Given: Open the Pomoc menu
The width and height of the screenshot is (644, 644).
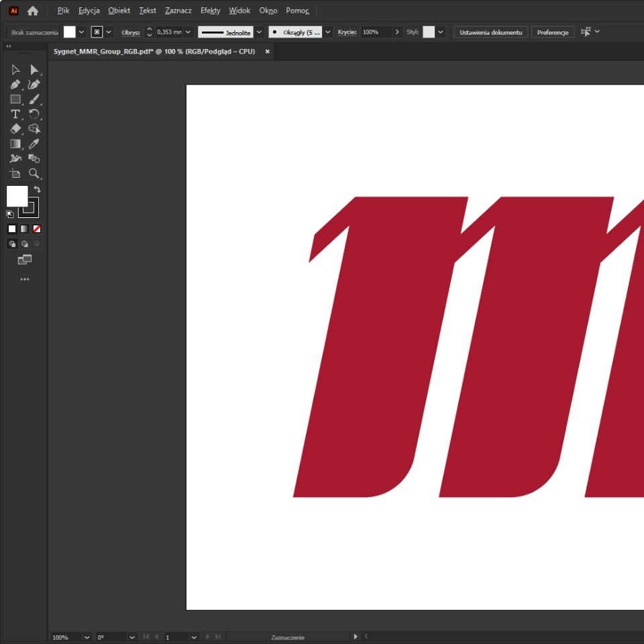Looking at the screenshot, I should coord(297,11).
